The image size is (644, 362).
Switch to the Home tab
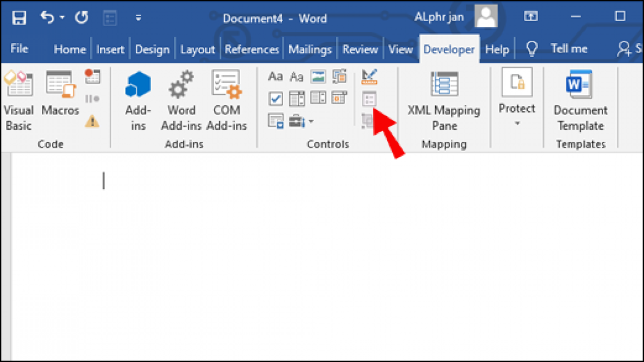(69, 49)
